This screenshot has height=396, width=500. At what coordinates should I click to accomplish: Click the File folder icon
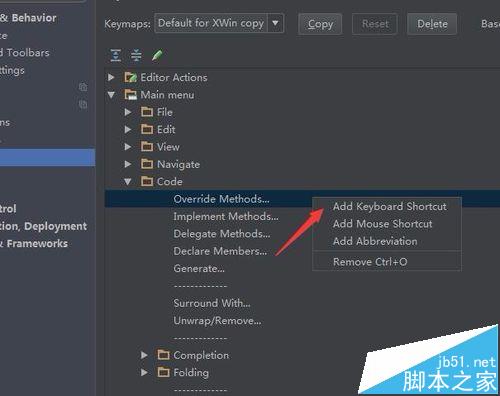pos(147,112)
